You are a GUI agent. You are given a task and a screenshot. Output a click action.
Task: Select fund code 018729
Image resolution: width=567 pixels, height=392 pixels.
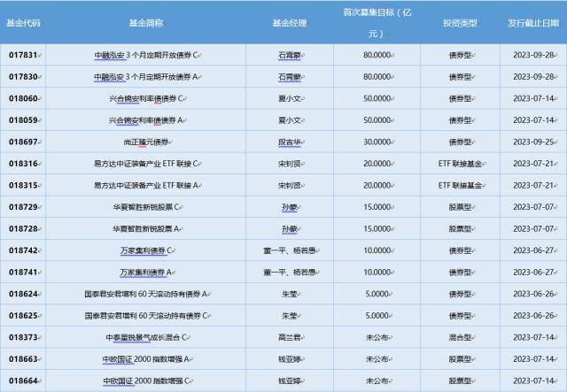(x=23, y=207)
